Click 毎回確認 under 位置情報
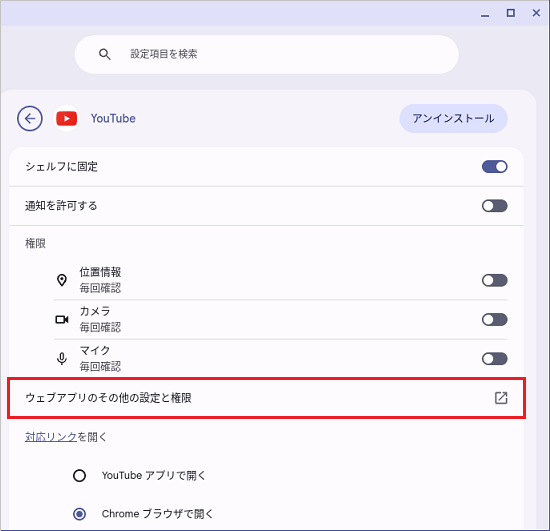The height and width of the screenshot is (531, 550). [x=100, y=288]
